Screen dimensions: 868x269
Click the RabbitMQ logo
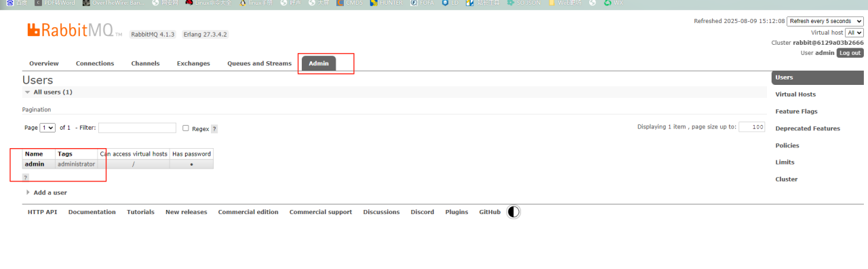click(75, 30)
